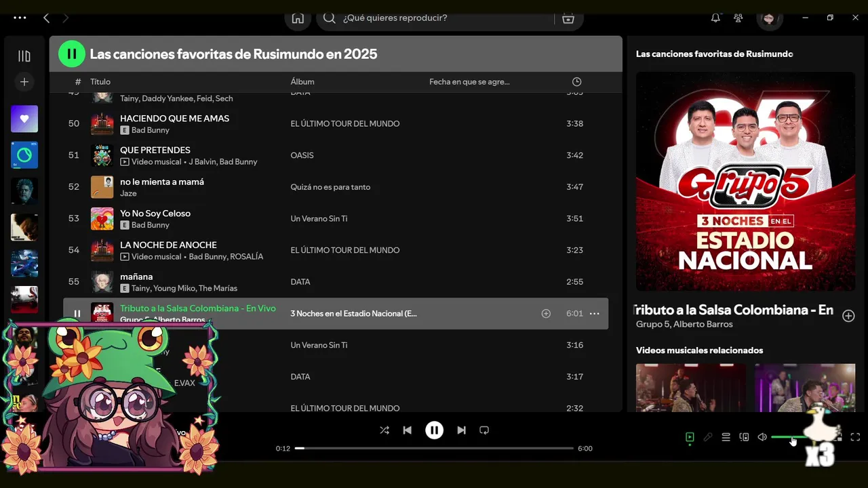Open the connect to a device icon
Screen dimensions: 868x488
(744, 437)
